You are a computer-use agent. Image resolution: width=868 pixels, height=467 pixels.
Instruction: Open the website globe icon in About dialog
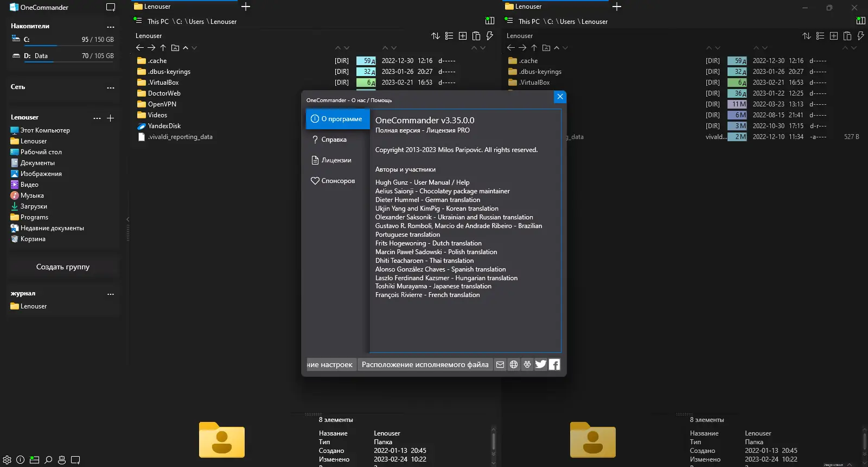[x=514, y=364]
